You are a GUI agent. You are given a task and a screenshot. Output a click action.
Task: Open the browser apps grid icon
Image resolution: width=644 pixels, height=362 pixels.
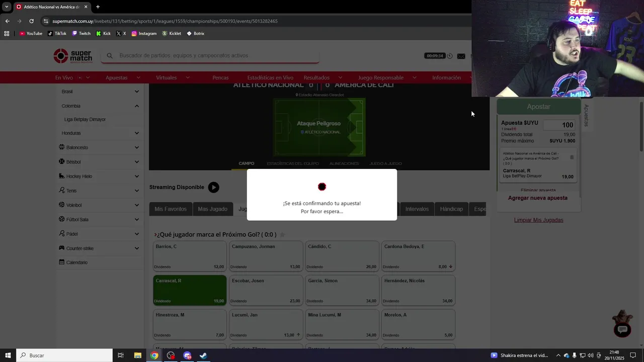7,34
